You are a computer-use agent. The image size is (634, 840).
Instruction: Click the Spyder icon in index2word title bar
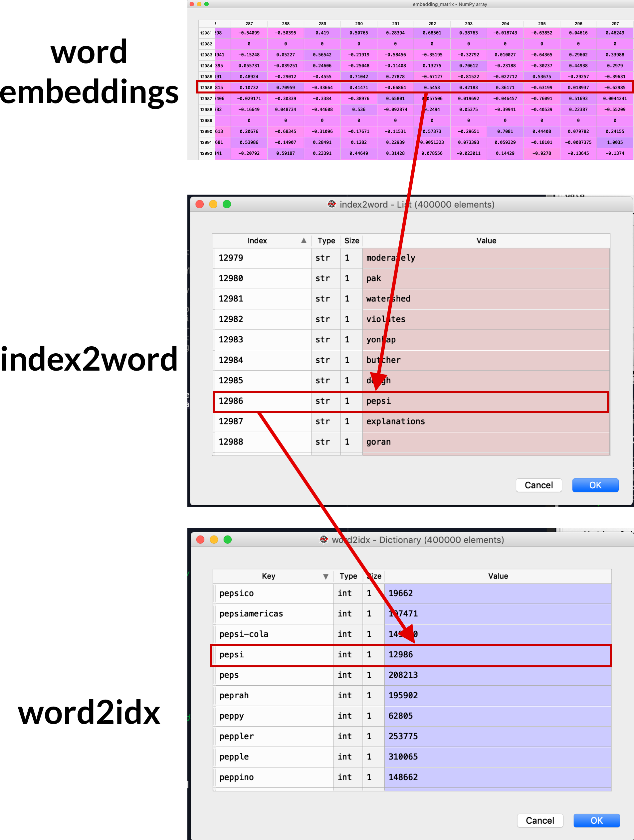click(331, 204)
